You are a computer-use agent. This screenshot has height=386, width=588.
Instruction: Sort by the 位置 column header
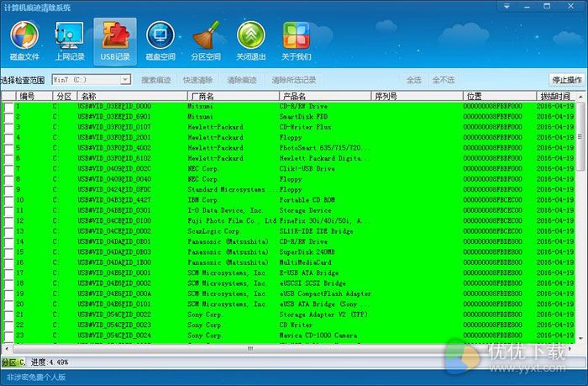[500, 97]
